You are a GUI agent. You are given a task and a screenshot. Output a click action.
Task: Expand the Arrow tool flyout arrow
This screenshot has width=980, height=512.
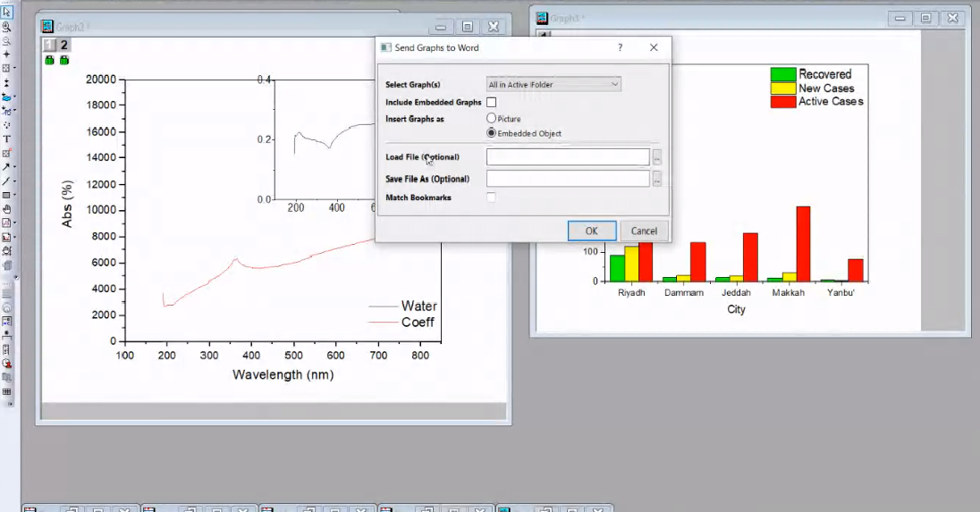(x=14, y=167)
